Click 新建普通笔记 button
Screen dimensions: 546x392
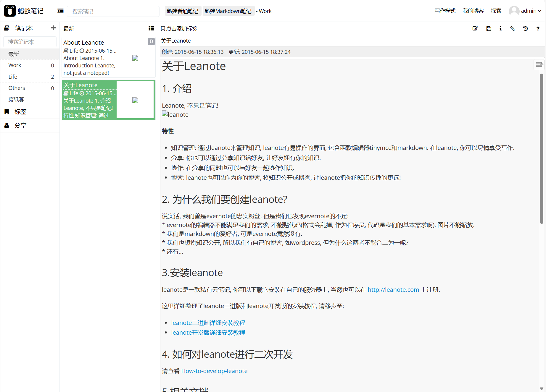pos(183,11)
